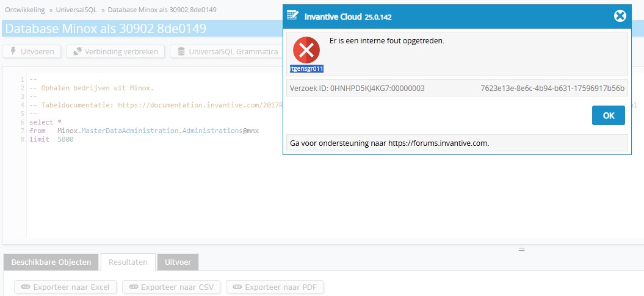Click the red error icon in dialog
This screenshot has height=296, width=644.
306,50
